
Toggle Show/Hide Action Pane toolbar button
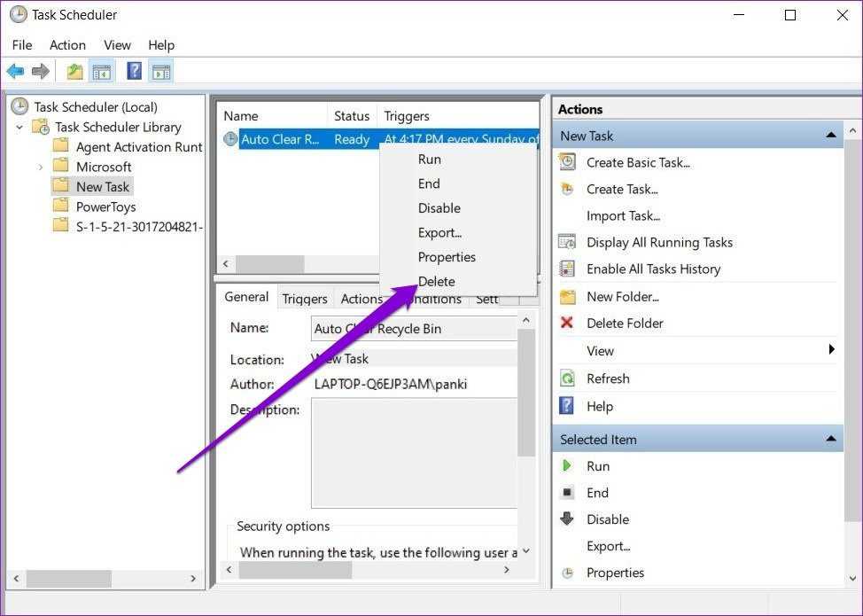tap(160, 72)
